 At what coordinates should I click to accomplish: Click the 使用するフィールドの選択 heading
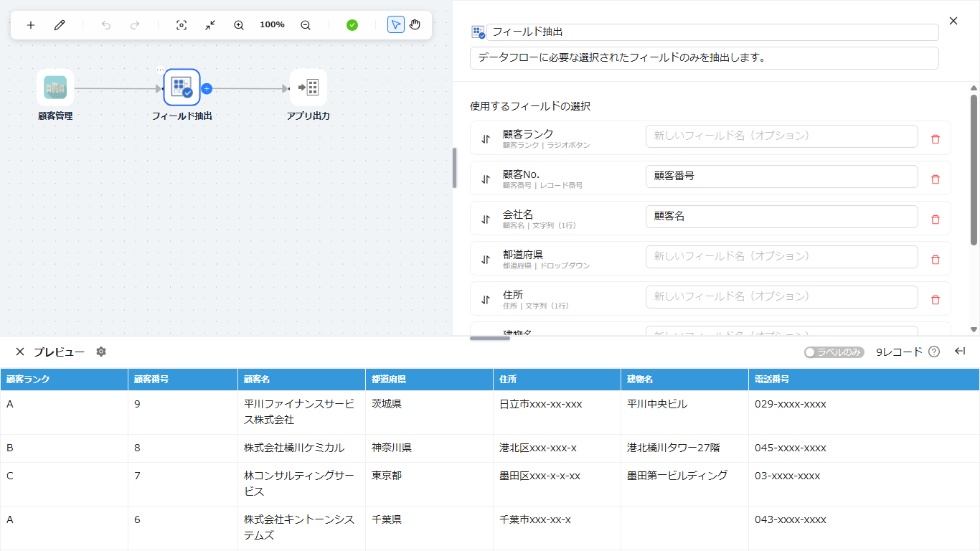[530, 106]
